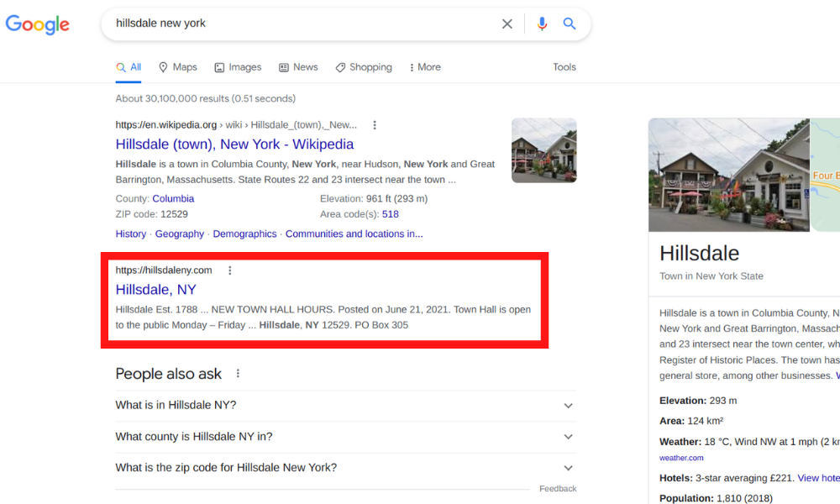Click the Google logo
The height and width of the screenshot is (504, 840).
pos(38,24)
